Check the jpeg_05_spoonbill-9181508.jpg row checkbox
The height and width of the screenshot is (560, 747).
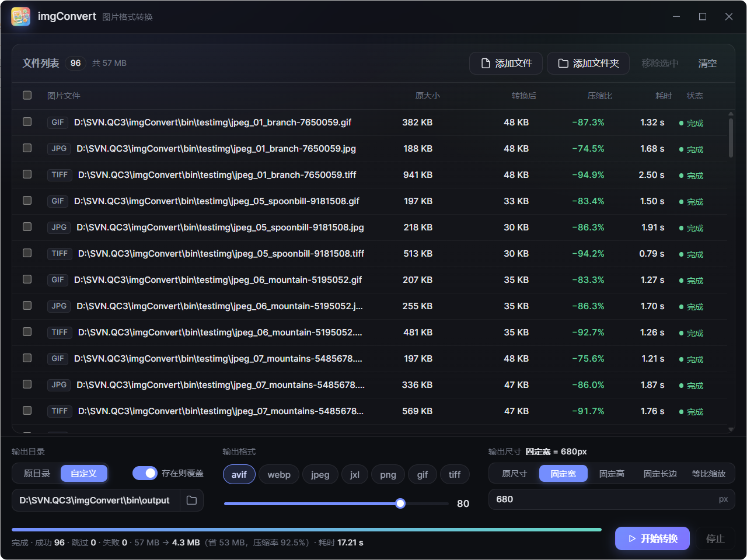tap(27, 226)
